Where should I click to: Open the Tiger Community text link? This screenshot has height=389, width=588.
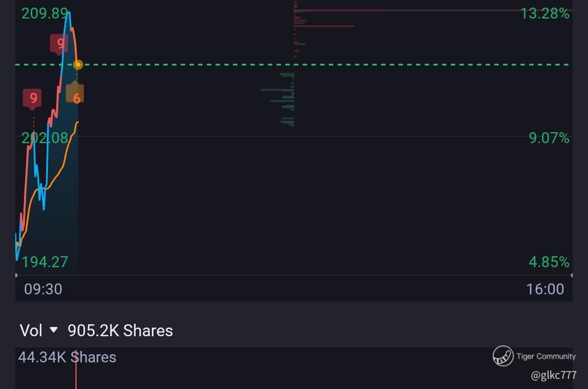coord(546,356)
